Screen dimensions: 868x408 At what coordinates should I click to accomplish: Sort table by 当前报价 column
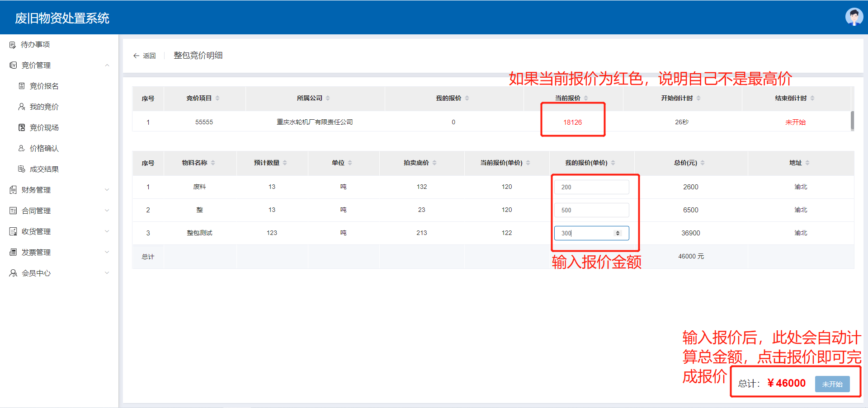[586, 98]
